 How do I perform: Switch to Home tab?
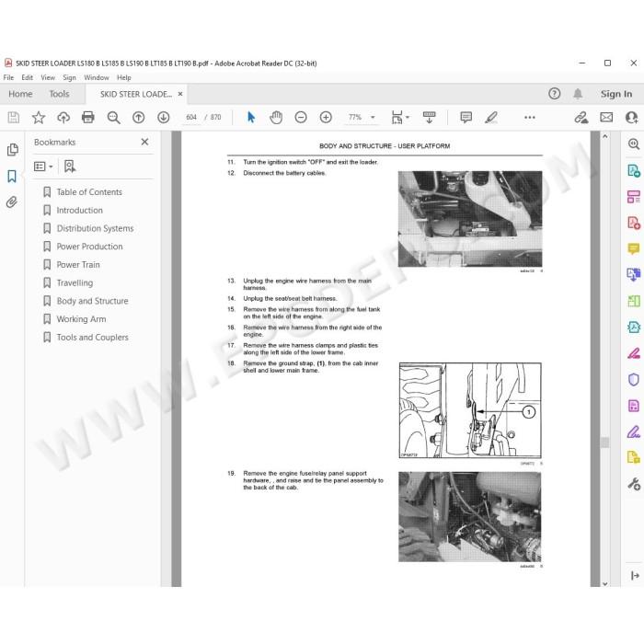point(20,94)
